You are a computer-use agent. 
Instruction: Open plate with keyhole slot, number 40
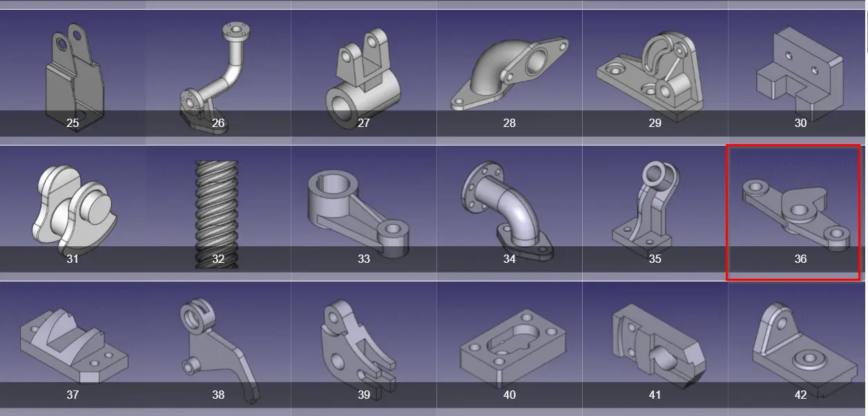point(510,344)
